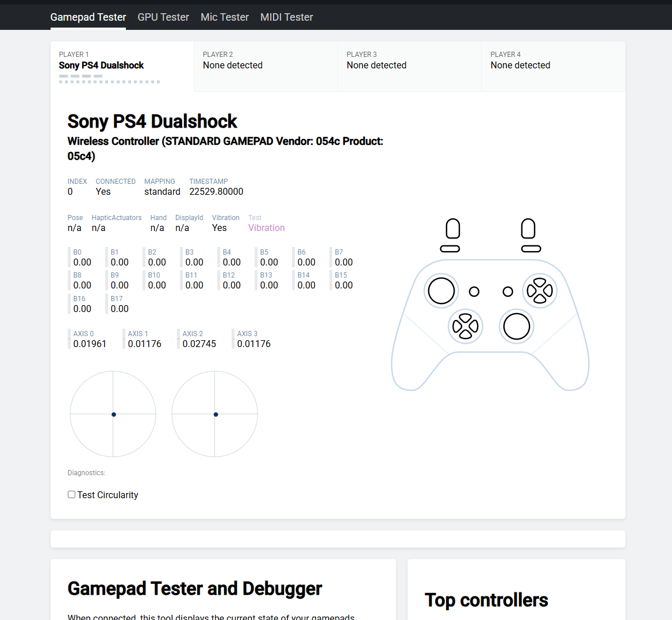Click left analog stick on controller diagram
This screenshot has width=672, height=620.
[x=441, y=291]
